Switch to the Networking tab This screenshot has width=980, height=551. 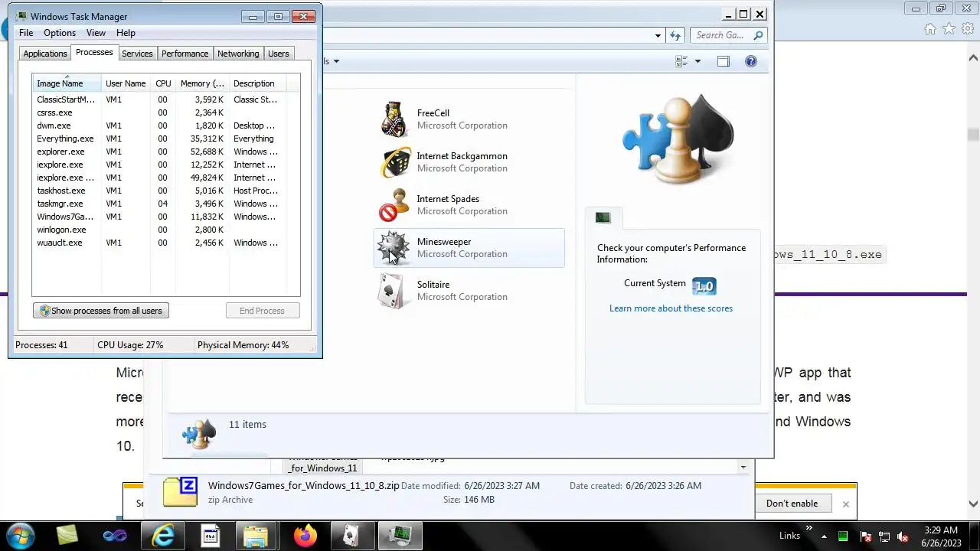(x=238, y=54)
